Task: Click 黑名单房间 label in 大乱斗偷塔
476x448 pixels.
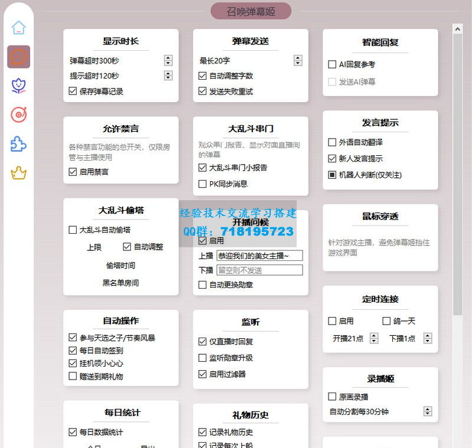Action: (x=120, y=283)
